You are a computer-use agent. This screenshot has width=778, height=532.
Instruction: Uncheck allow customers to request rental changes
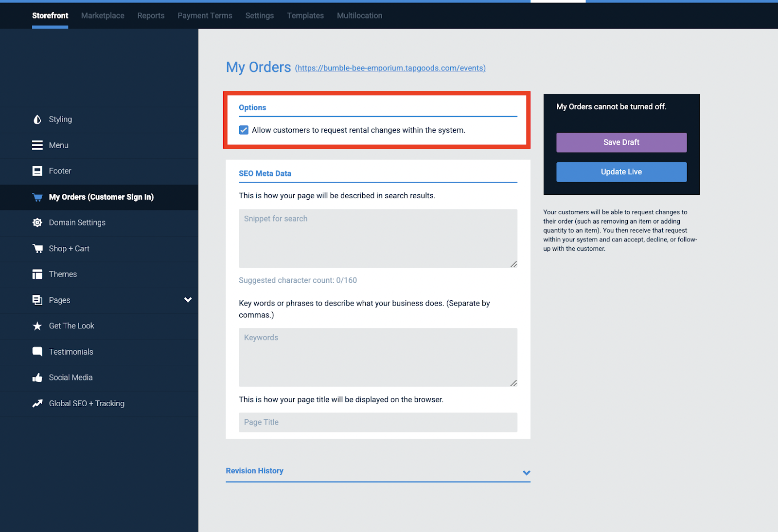pyautogui.click(x=243, y=130)
